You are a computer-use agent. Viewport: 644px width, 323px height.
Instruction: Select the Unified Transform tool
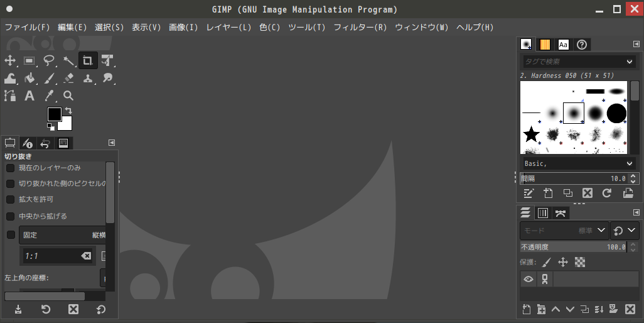click(x=107, y=61)
